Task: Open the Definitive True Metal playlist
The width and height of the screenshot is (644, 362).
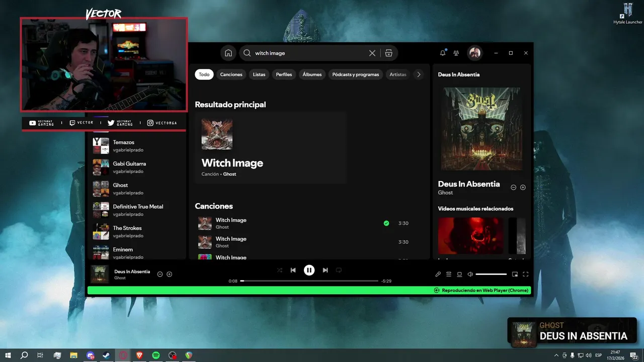Action: point(137,210)
